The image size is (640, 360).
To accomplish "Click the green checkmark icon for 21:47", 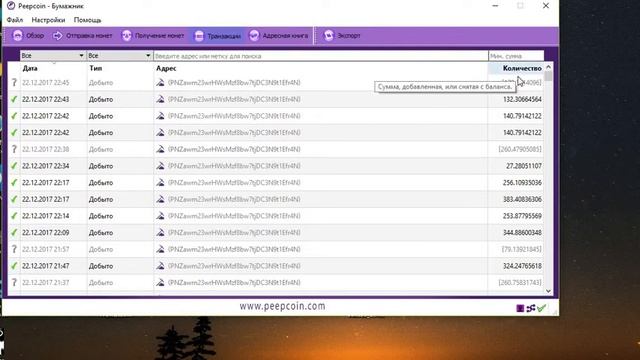I will click(x=14, y=266).
